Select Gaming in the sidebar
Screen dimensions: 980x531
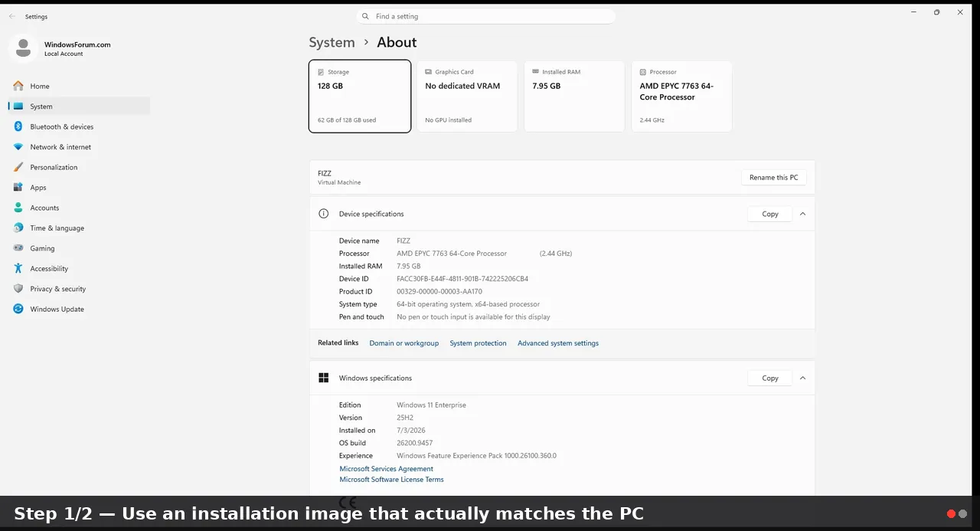(x=79, y=248)
